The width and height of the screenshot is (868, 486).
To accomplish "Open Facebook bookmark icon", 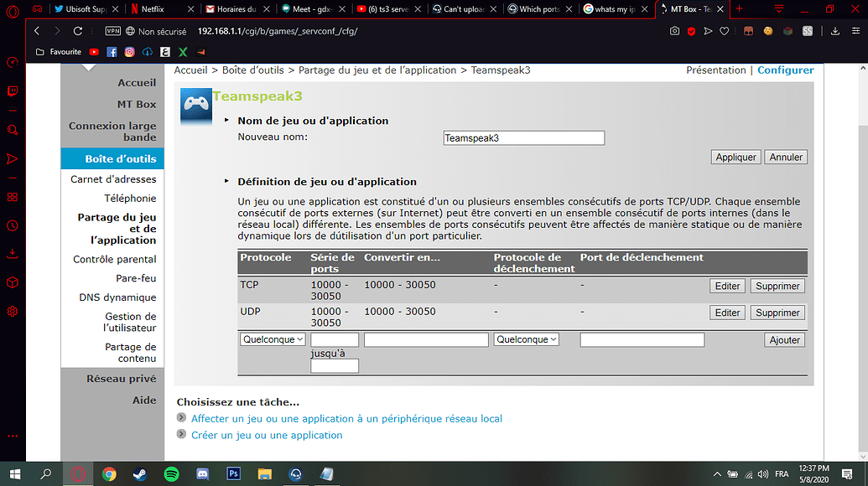I will pos(112,52).
